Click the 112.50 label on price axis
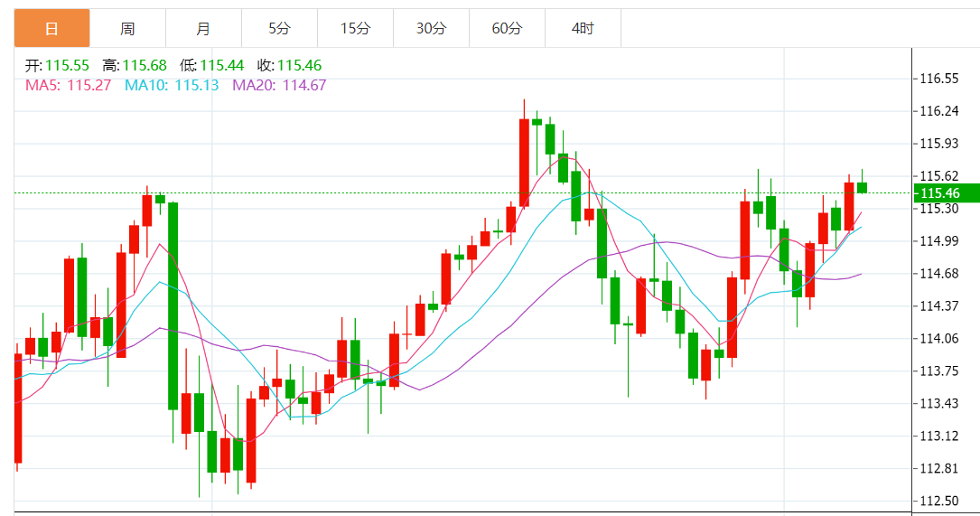This screenshot has height=516, width=980. (938, 501)
